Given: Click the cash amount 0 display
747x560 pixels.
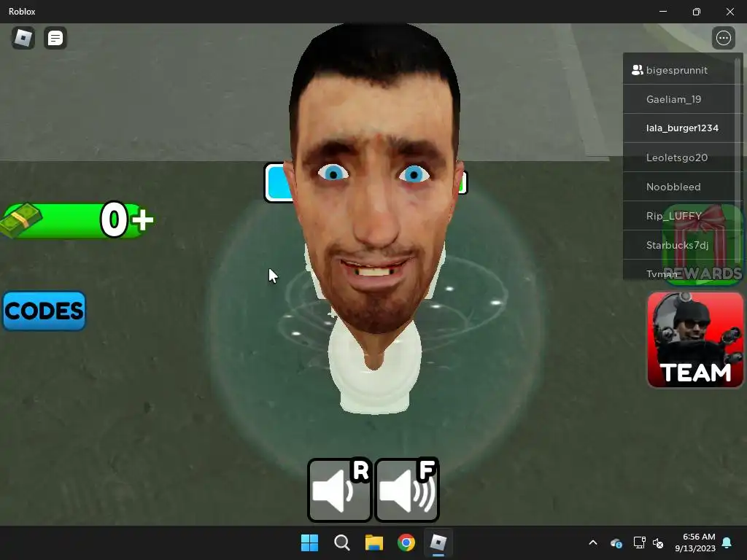Looking at the screenshot, I should click(114, 219).
